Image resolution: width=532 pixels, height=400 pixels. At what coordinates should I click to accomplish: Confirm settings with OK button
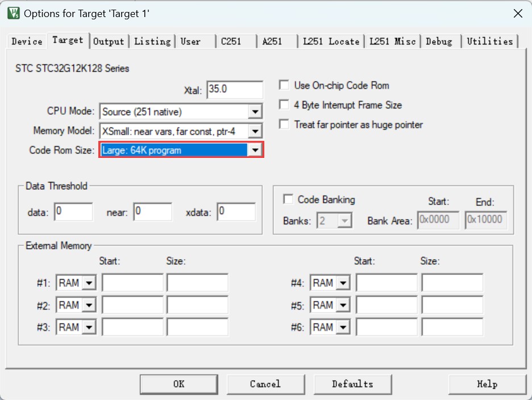pos(179,384)
